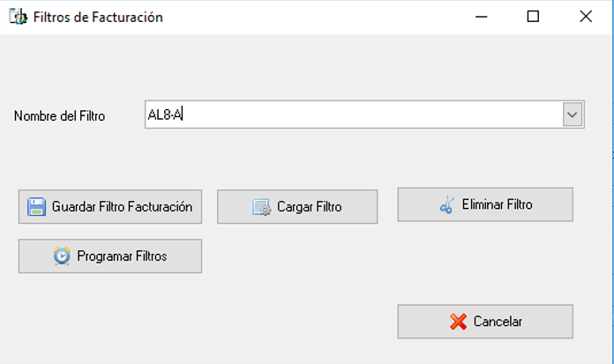Image resolution: width=614 pixels, height=364 pixels.
Task: Close the Filtros de Facturación window
Action: (x=586, y=17)
